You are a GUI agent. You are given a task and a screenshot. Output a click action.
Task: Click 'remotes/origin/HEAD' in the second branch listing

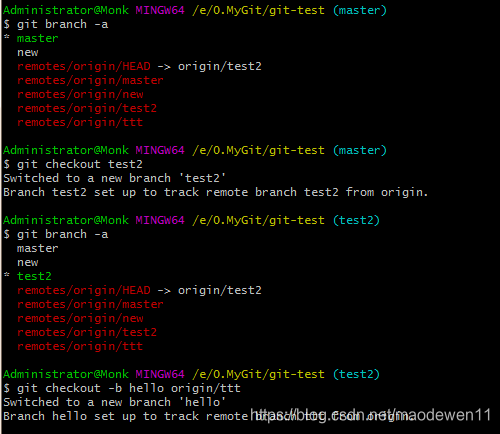(x=84, y=290)
